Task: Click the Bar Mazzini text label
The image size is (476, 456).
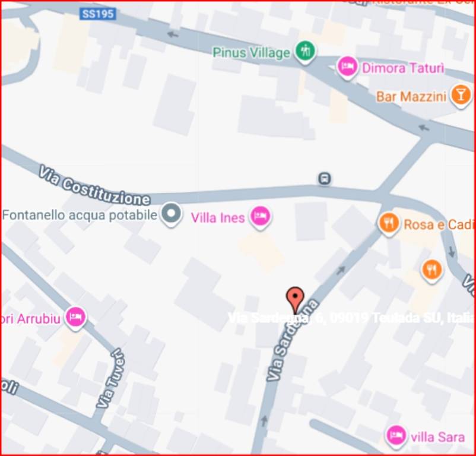Action: (x=411, y=97)
